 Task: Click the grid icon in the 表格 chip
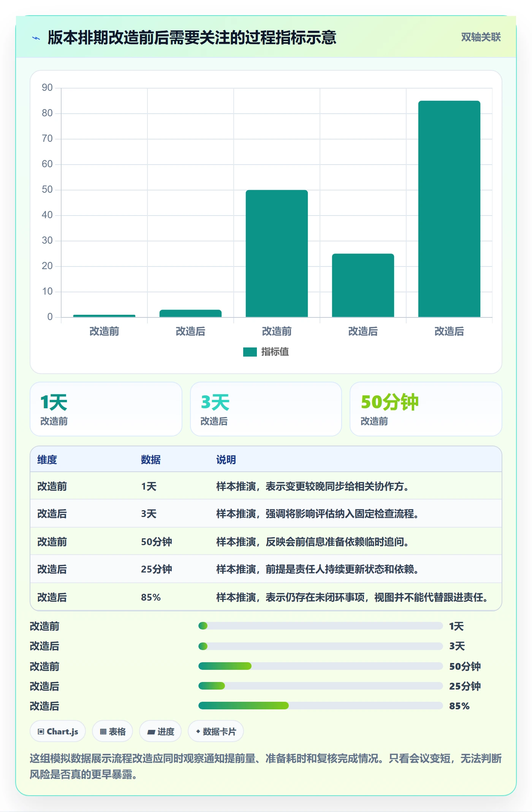[x=103, y=732]
